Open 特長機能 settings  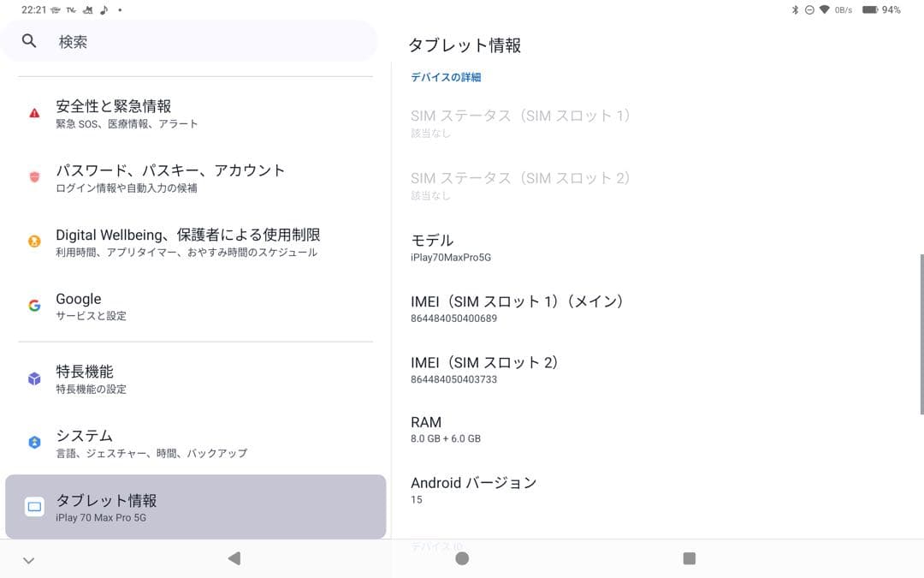coord(196,378)
